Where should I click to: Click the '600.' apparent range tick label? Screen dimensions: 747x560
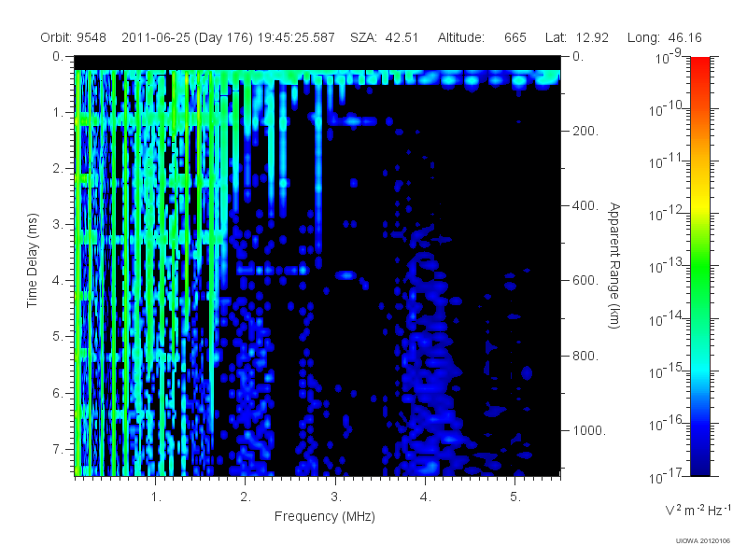585,281
